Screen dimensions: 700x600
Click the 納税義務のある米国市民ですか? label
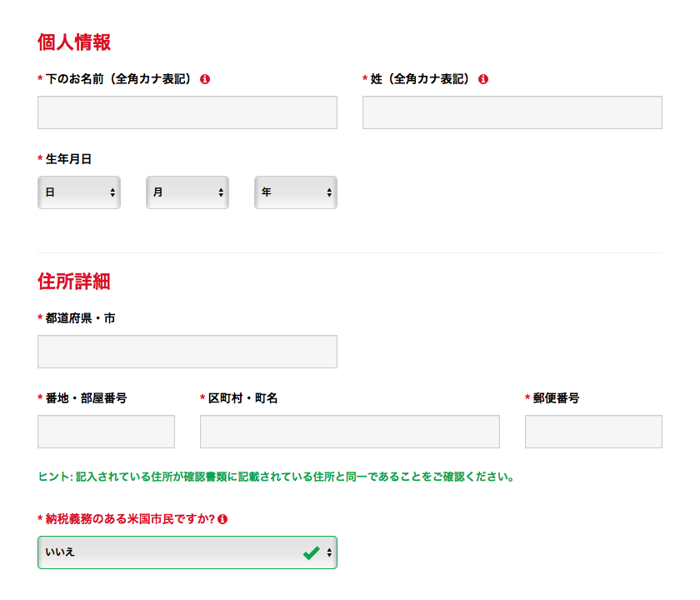point(130,519)
